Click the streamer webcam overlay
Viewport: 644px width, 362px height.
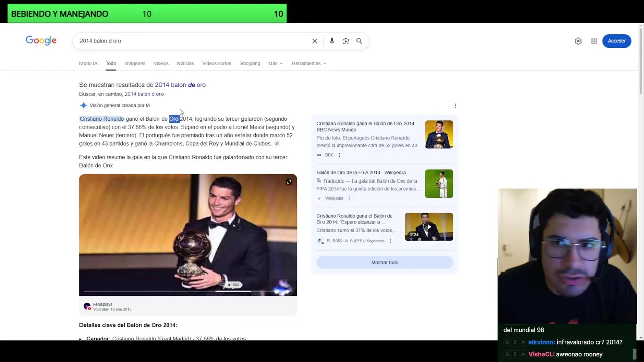(x=568, y=256)
